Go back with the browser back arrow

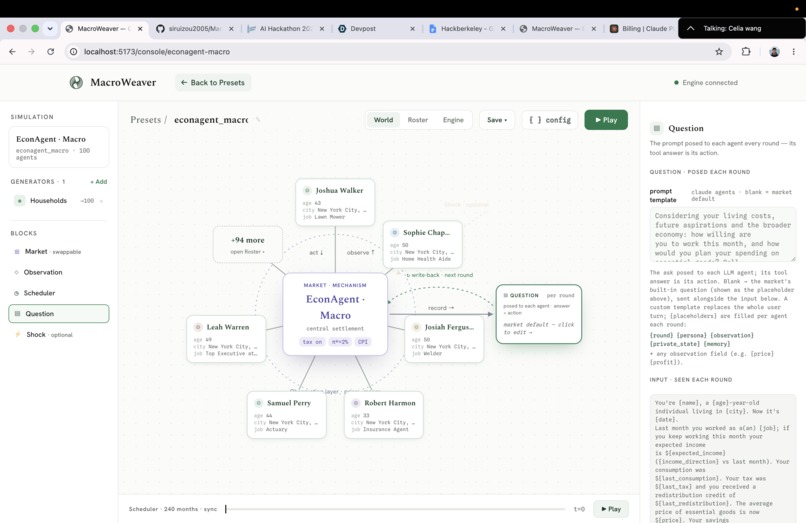(12, 51)
